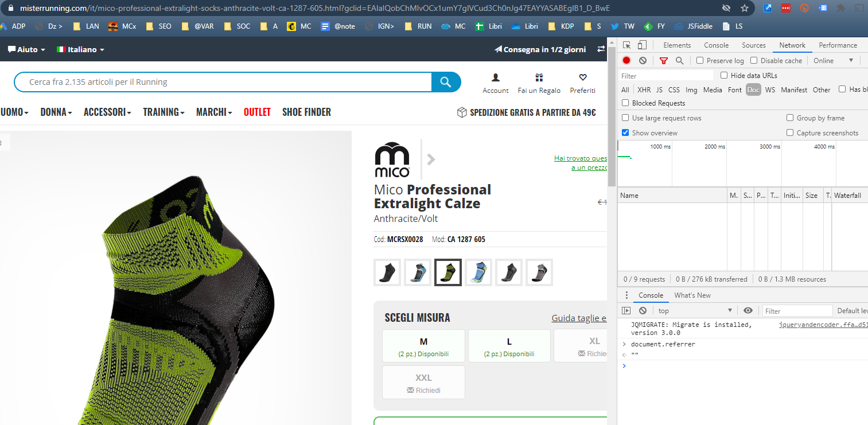Viewport: 868px width, 425px height.
Task: Open the red LastPass extension icon
Action: [x=785, y=8]
